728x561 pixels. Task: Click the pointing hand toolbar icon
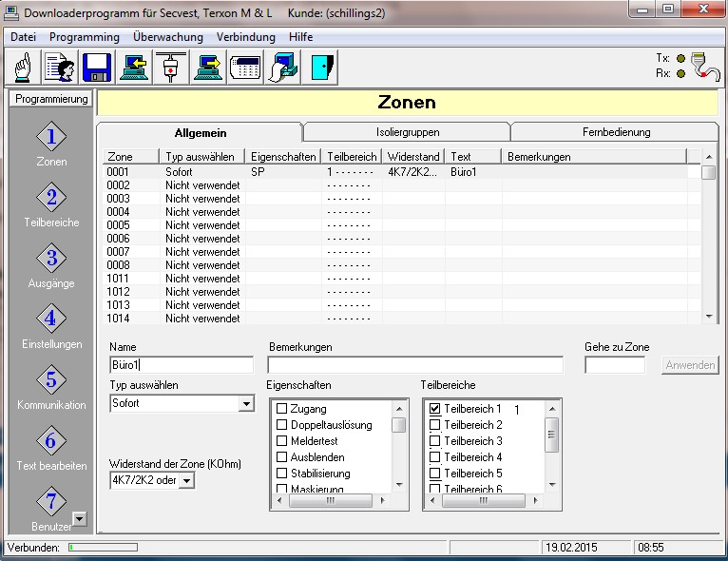26,68
